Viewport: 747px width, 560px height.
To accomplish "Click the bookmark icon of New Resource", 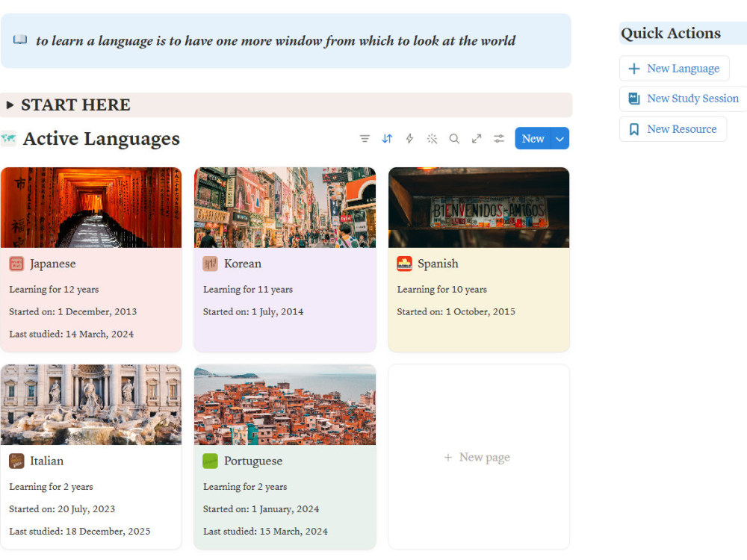I will [634, 129].
